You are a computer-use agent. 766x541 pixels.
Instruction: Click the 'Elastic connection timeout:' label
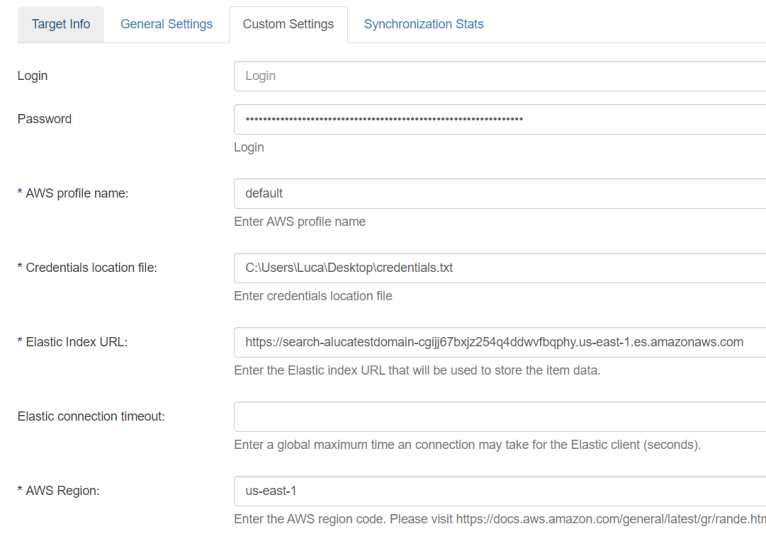(x=91, y=417)
